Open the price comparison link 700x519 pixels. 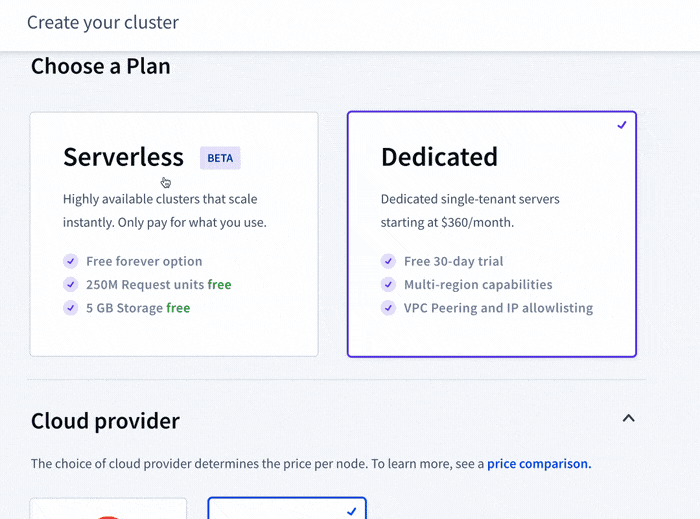[539, 464]
